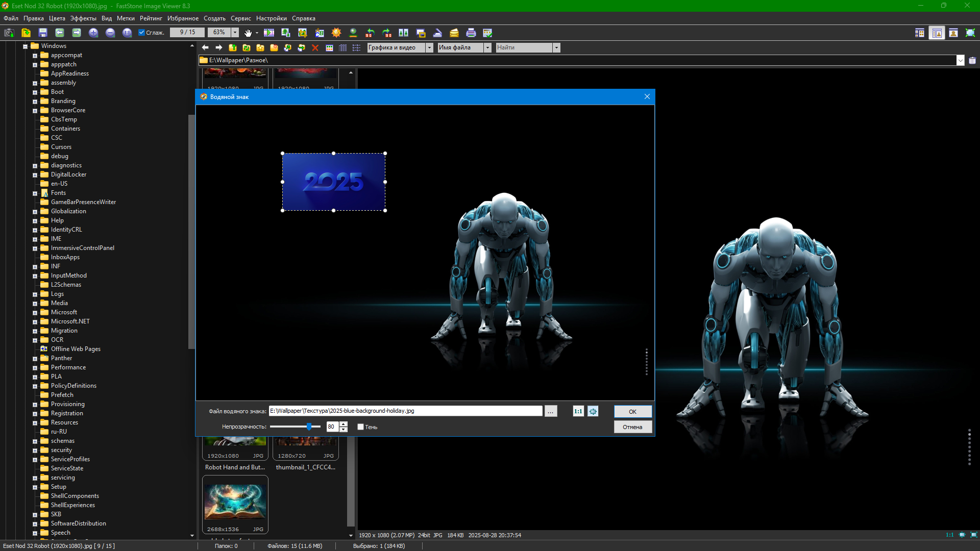Enable the Тень shadow checkbox

pyautogui.click(x=360, y=427)
